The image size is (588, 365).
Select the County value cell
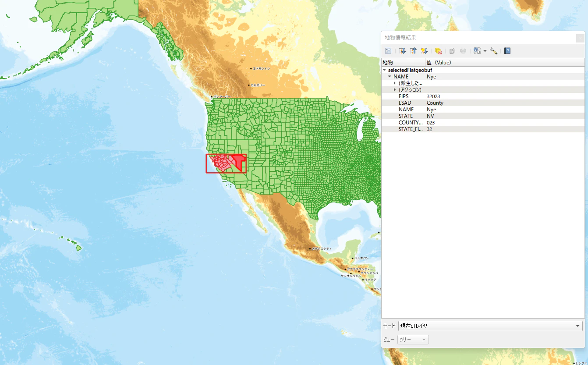click(x=435, y=103)
